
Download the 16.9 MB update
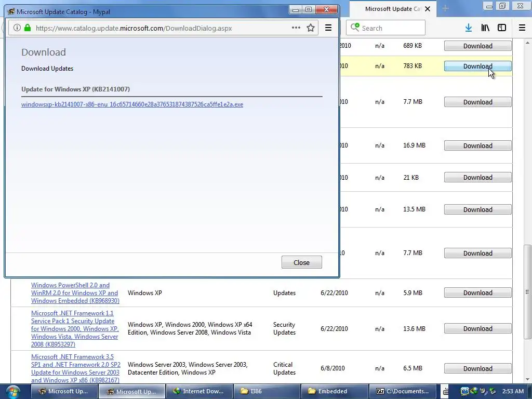click(x=478, y=145)
